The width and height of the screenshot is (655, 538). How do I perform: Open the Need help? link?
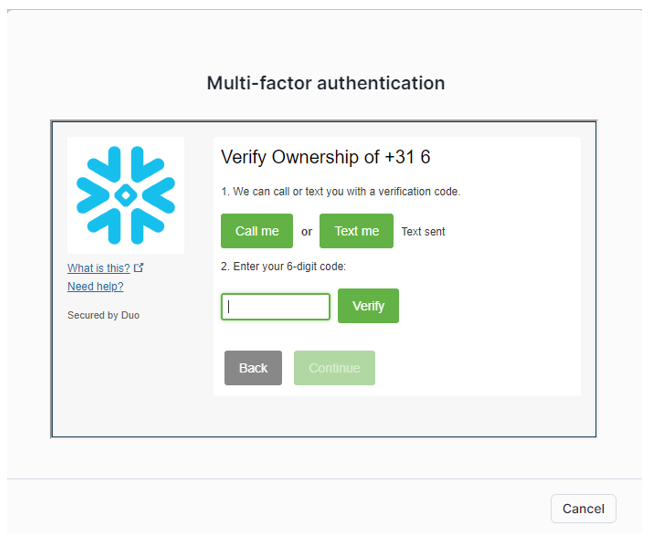click(x=95, y=286)
